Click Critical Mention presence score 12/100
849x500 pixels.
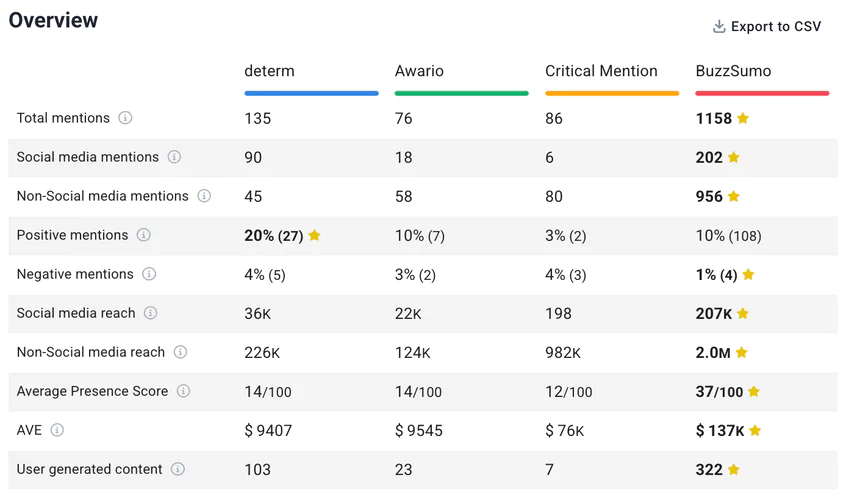click(x=569, y=392)
